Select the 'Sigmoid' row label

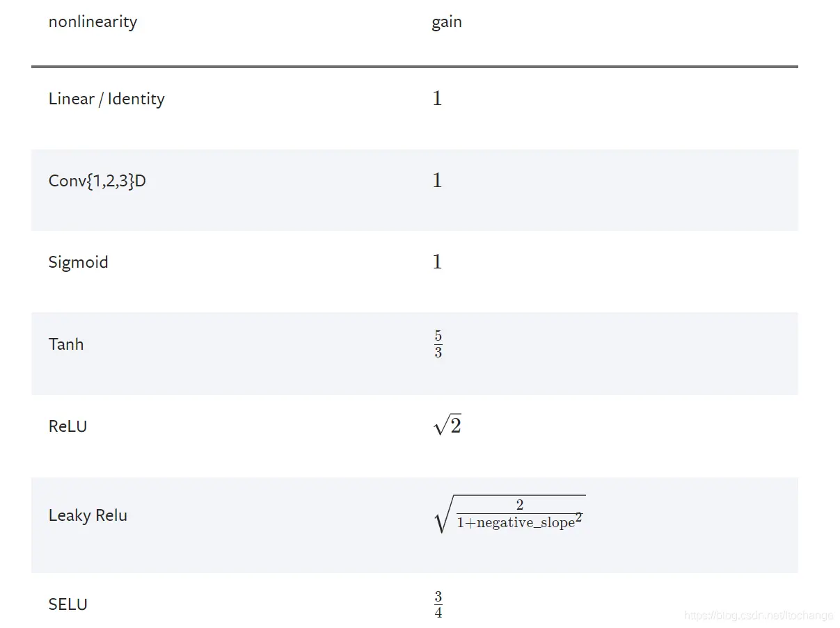(x=79, y=262)
